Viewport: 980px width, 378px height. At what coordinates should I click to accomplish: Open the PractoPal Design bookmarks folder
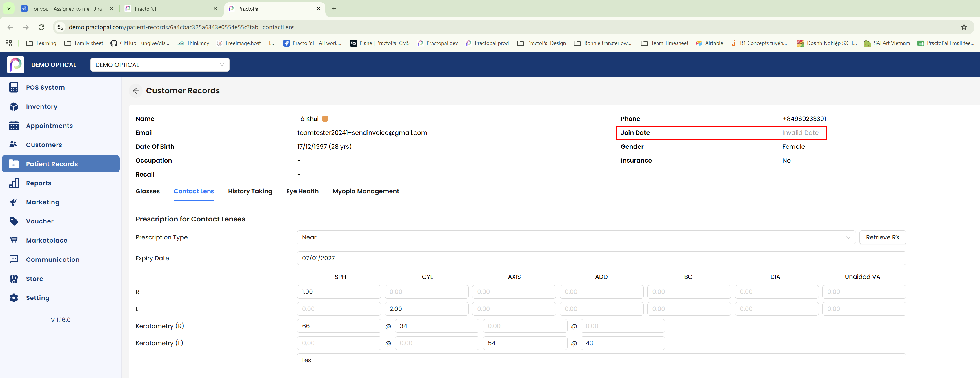541,43
